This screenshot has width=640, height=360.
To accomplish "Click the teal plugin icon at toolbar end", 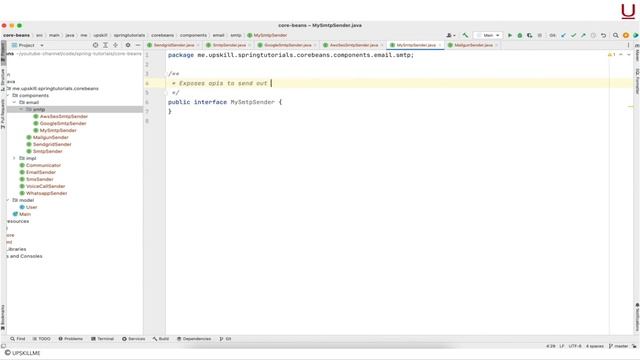I will tap(636, 36).
